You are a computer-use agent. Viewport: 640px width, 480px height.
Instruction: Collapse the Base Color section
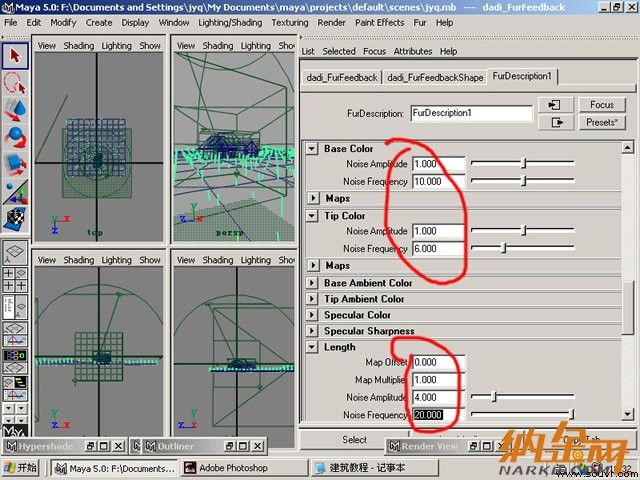[312, 149]
